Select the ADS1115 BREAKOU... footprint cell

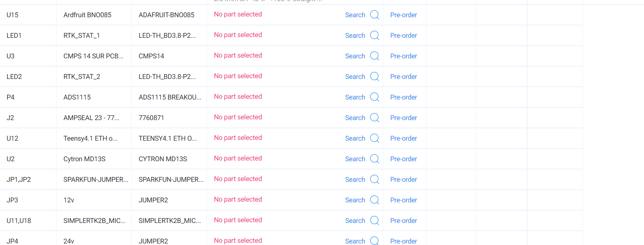[x=170, y=97]
